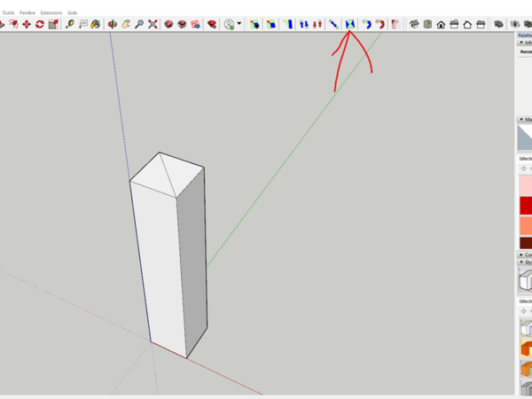The height and width of the screenshot is (399, 532).
Task: Collapse the Styles panel in the tray
Action: 520,262
